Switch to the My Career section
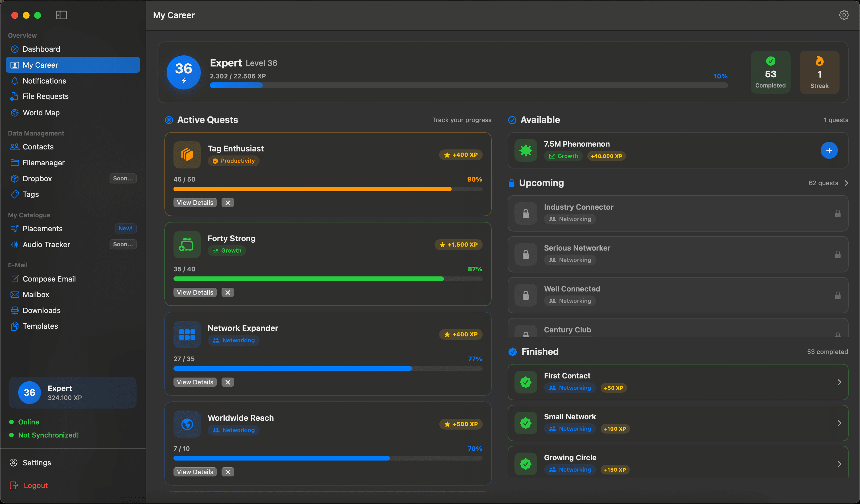Viewport: 860px width, 504px height. click(x=40, y=65)
